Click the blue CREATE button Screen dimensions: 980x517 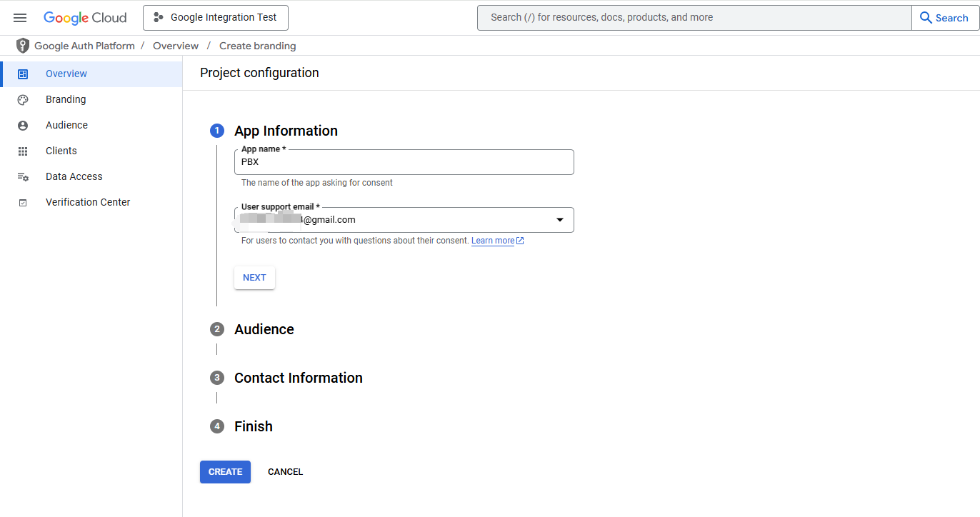[225, 472]
